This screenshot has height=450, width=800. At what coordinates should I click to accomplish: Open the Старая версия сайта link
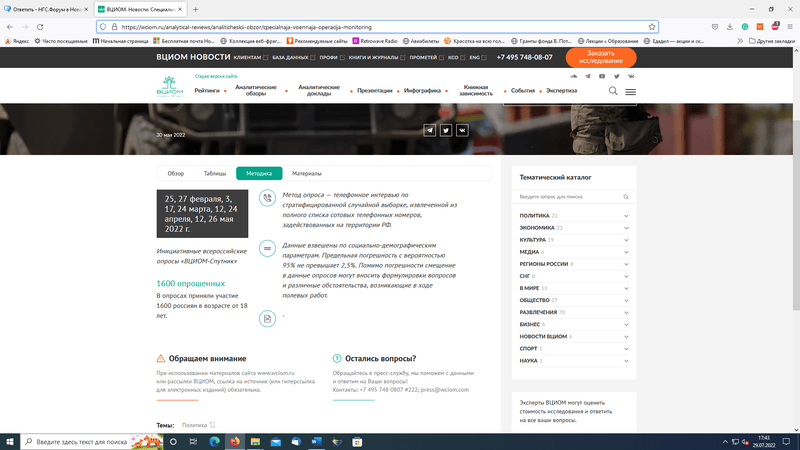coord(216,76)
